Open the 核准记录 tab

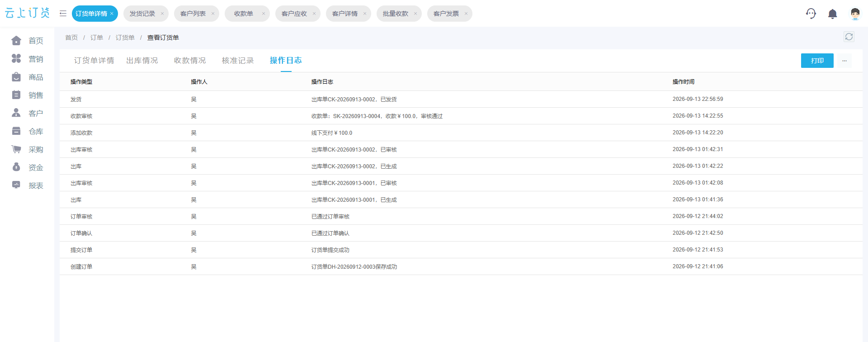tap(238, 61)
